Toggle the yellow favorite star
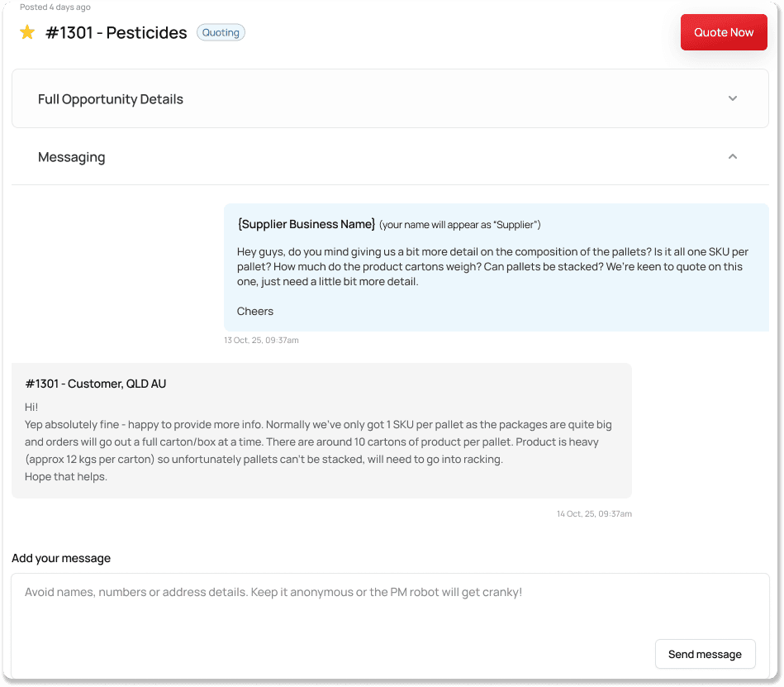 click(27, 32)
